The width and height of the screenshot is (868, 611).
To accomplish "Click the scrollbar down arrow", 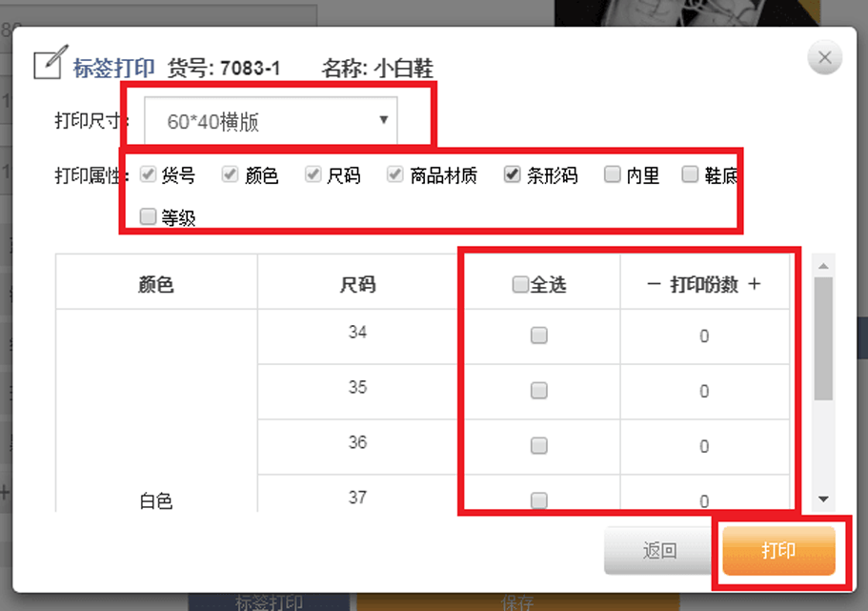I will 823,499.
